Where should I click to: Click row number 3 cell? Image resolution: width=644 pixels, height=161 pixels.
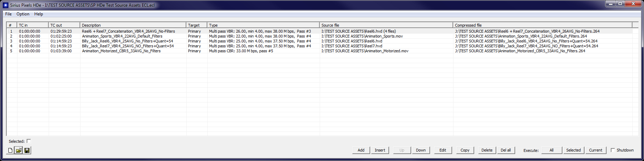tap(11, 41)
